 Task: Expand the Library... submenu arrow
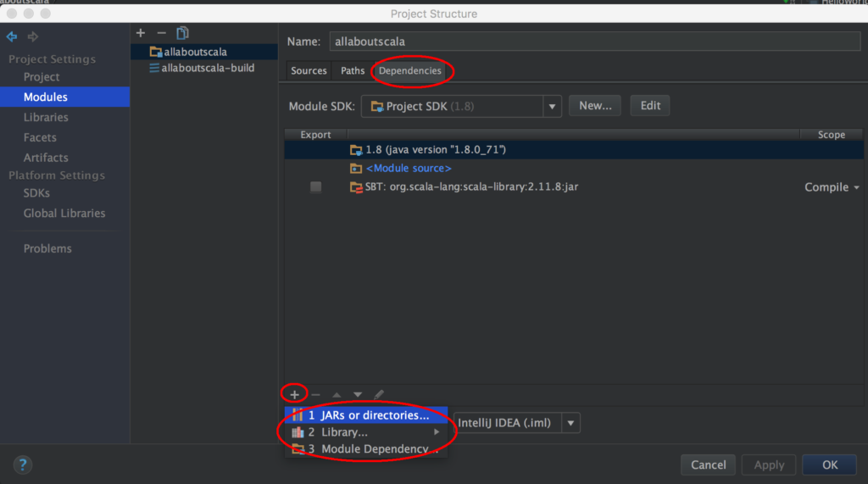[x=437, y=432]
